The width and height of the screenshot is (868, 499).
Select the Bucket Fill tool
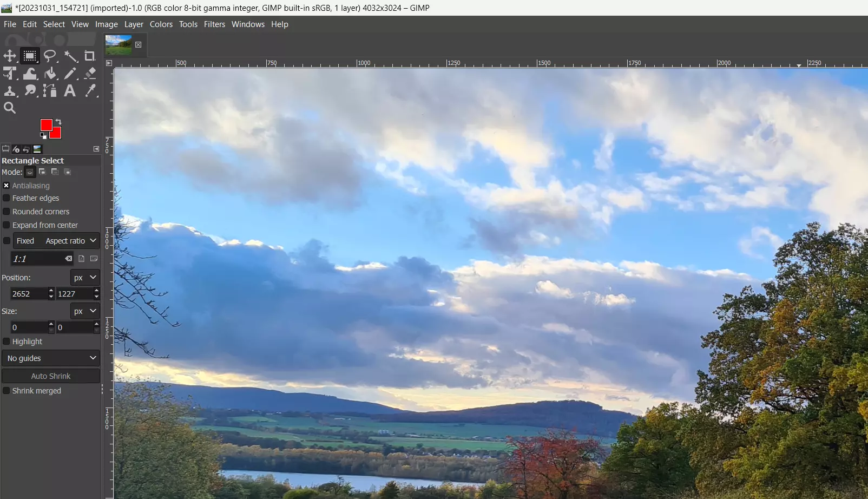[x=50, y=73]
